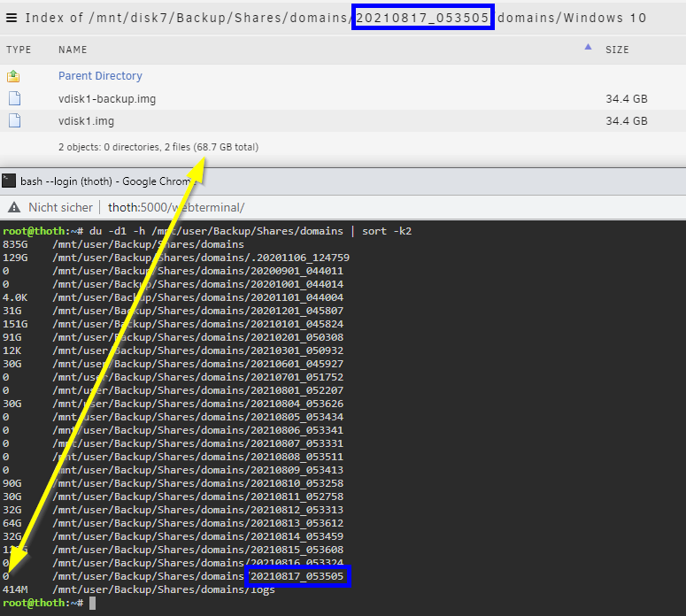Sort listing by NAME column header
Image resolution: width=686 pixels, height=616 pixels.
click(x=73, y=50)
